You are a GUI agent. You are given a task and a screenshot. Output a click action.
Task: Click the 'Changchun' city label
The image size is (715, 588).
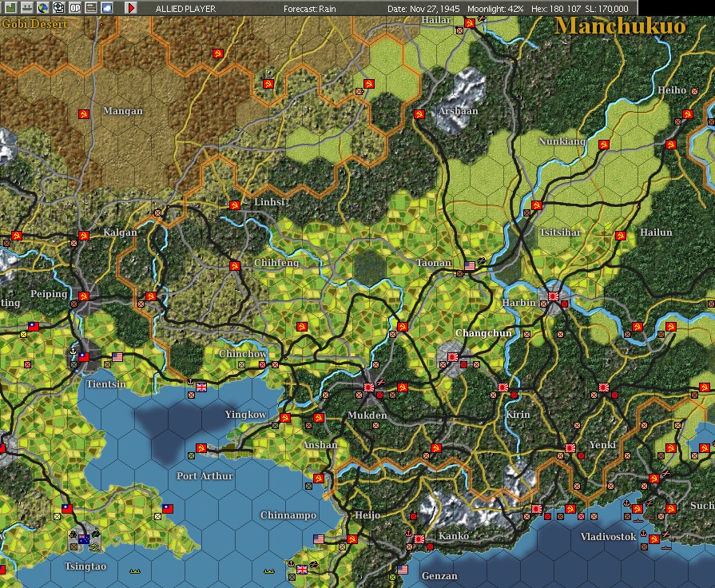pos(483,333)
